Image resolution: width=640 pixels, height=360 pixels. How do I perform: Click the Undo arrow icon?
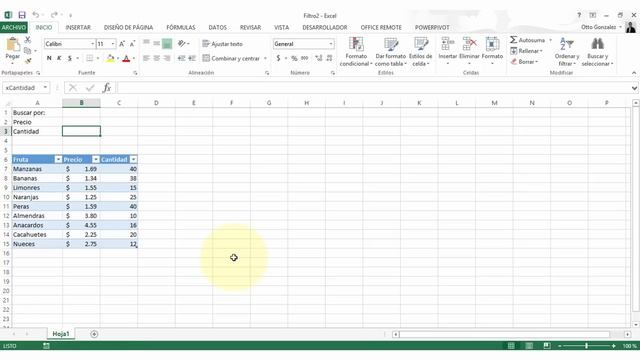point(36,15)
